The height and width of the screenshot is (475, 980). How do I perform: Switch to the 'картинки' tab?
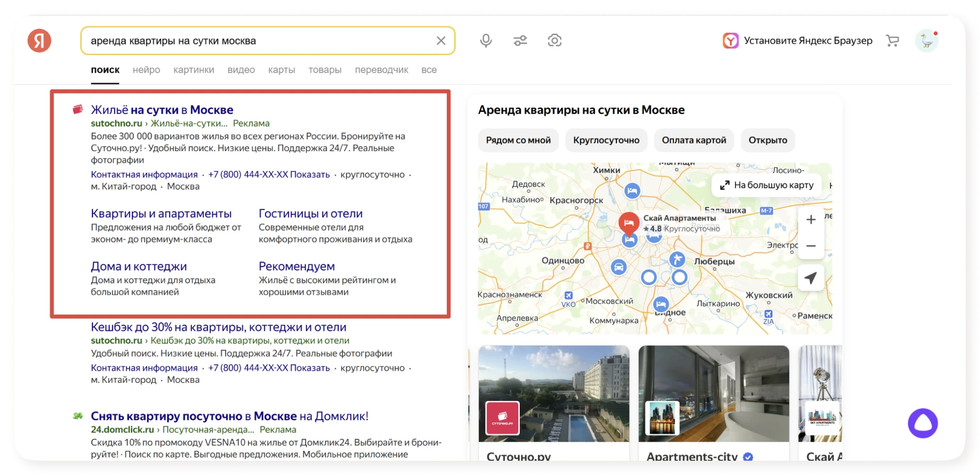click(194, 70)
